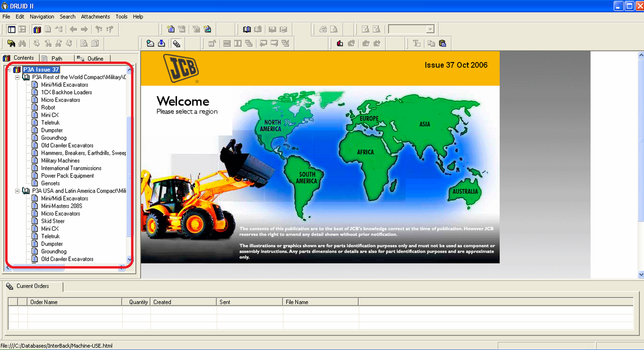Image resolution: width=644 pixels, height=350 pixels.
Task: Select Power Pack Equipment tree item
Action: [67, 176]
